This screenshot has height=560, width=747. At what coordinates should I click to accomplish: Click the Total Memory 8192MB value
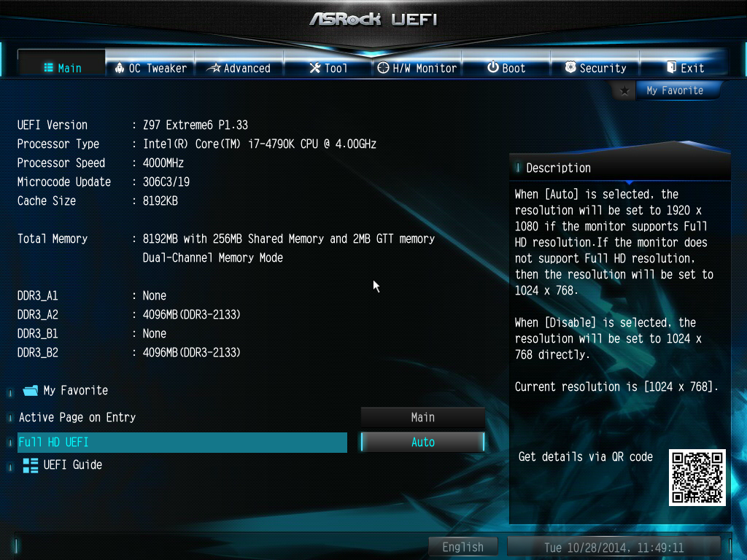289,239
